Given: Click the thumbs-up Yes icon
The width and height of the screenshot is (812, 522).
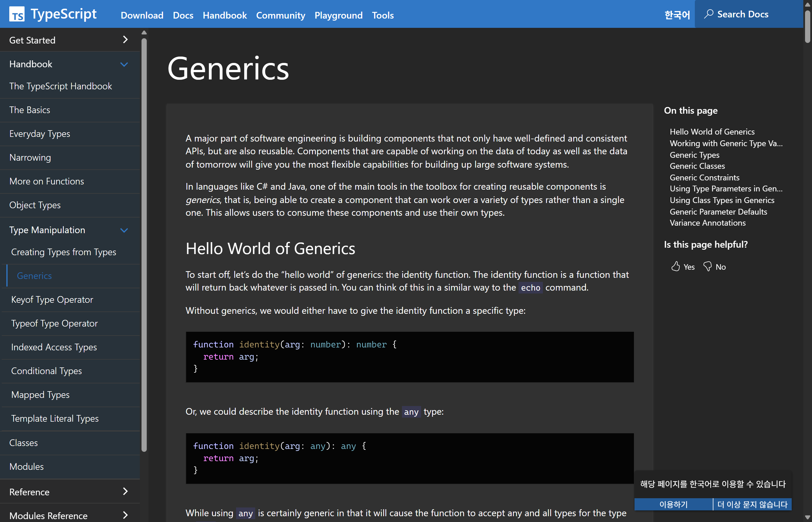Looking at the screenshot, I should click(x=675, y=267).
